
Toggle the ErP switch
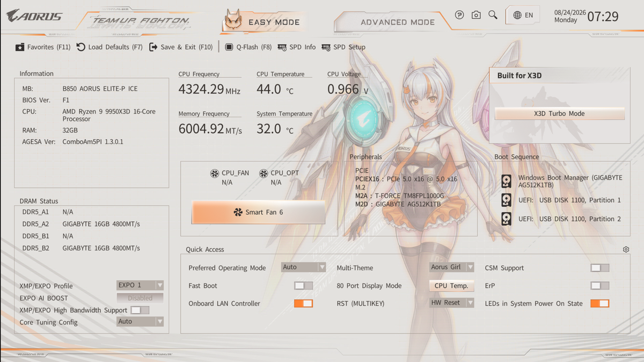[599, 286]
